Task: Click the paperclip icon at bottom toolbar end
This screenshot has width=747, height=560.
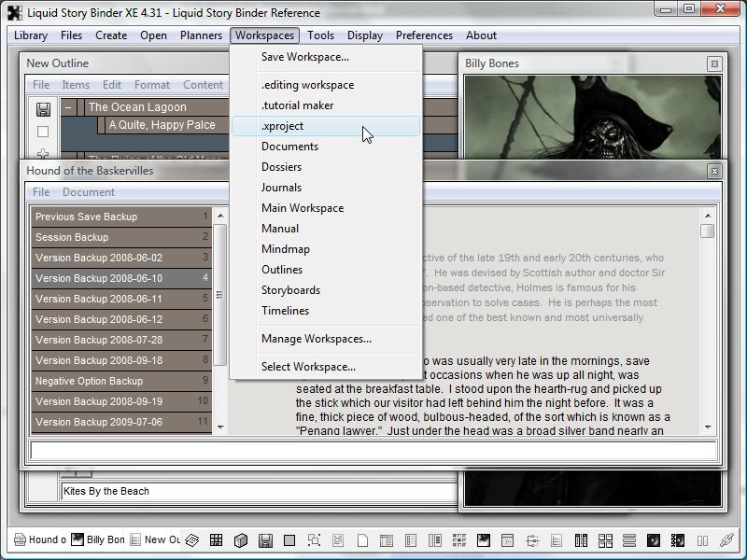Action: tap(726, 540)
